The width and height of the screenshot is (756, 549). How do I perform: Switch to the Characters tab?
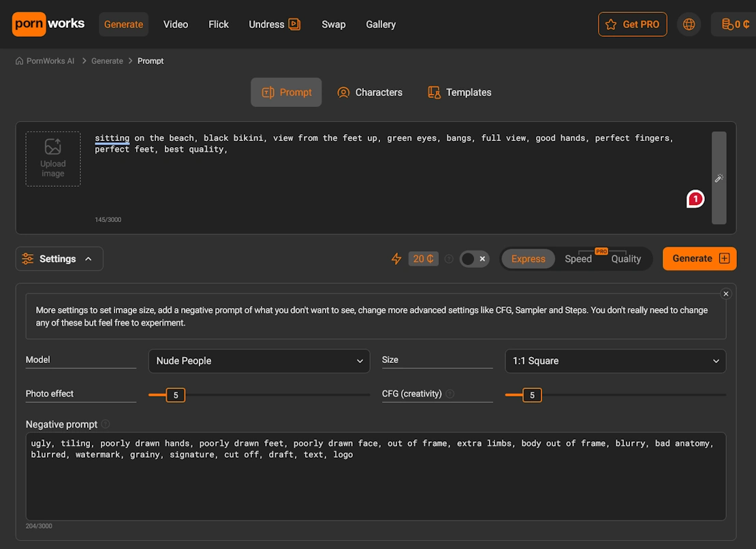(x=370, y=93)
